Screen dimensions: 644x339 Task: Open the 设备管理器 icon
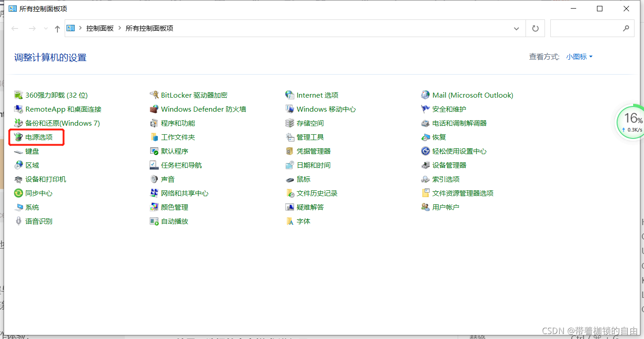tap(426, 165)
